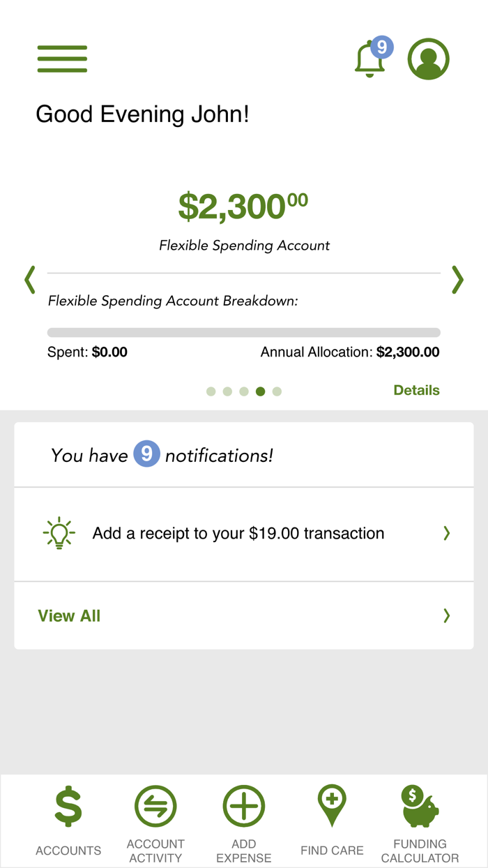Open the notification bell icon
Screen dimensions: 488x868
370,61
